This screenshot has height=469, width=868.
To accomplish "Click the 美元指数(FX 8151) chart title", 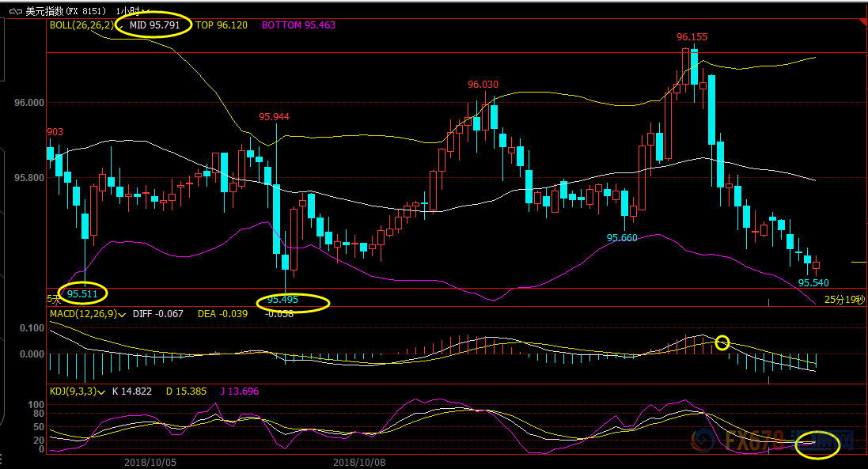I will pos(66,11).
